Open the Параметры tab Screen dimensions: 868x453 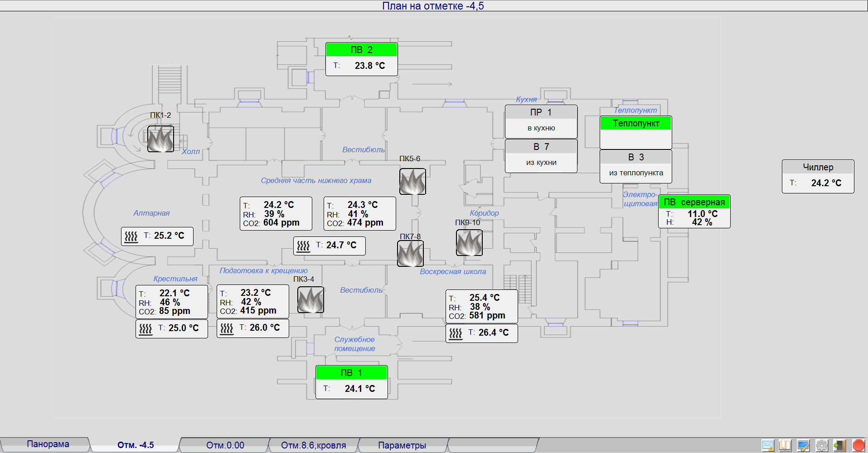coord(402,445)
